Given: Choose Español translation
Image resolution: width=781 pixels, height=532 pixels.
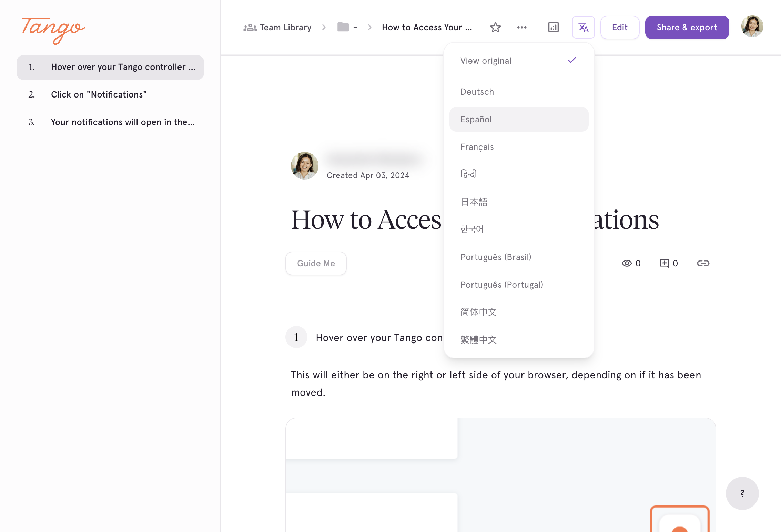Looking at the screenshot, I should coord(519,119).
